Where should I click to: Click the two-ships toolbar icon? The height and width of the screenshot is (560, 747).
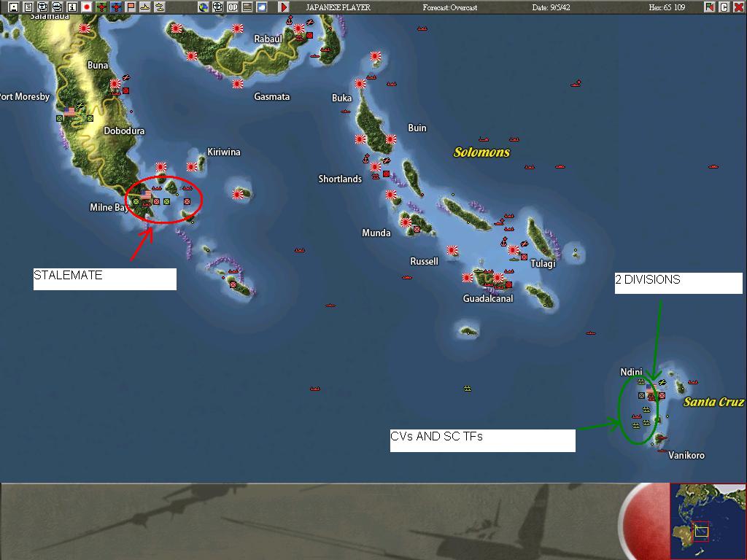[x=160, y=7]
